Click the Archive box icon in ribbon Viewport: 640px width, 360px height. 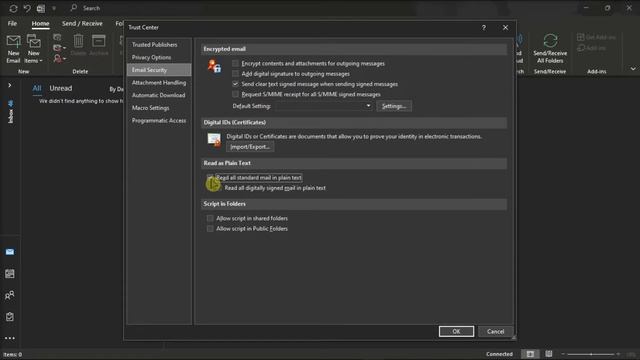(98, 41)
